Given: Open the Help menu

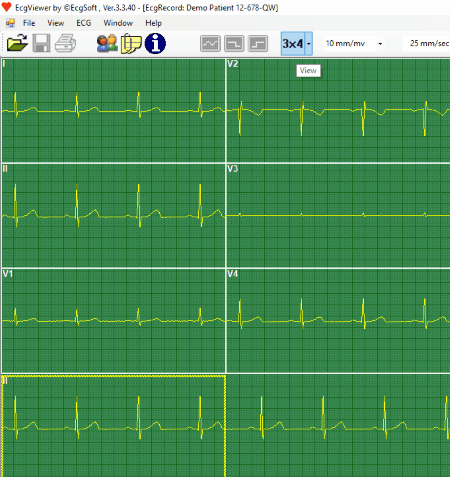Looking at the screenshot, I should (153, 23).
